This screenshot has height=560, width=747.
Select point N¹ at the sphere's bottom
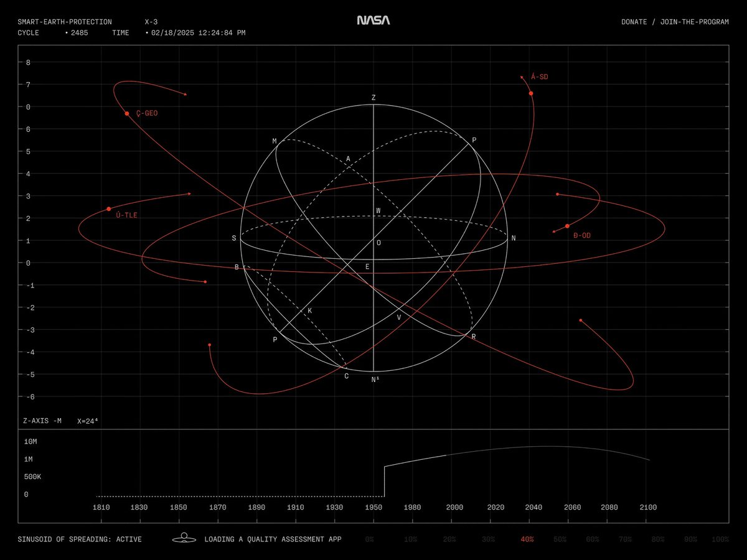pos(375,379)
